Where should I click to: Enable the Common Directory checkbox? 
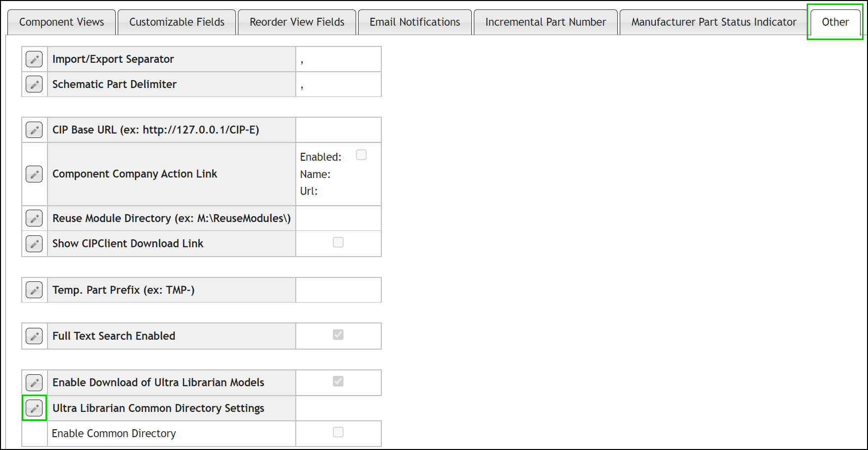coord(338,432)
